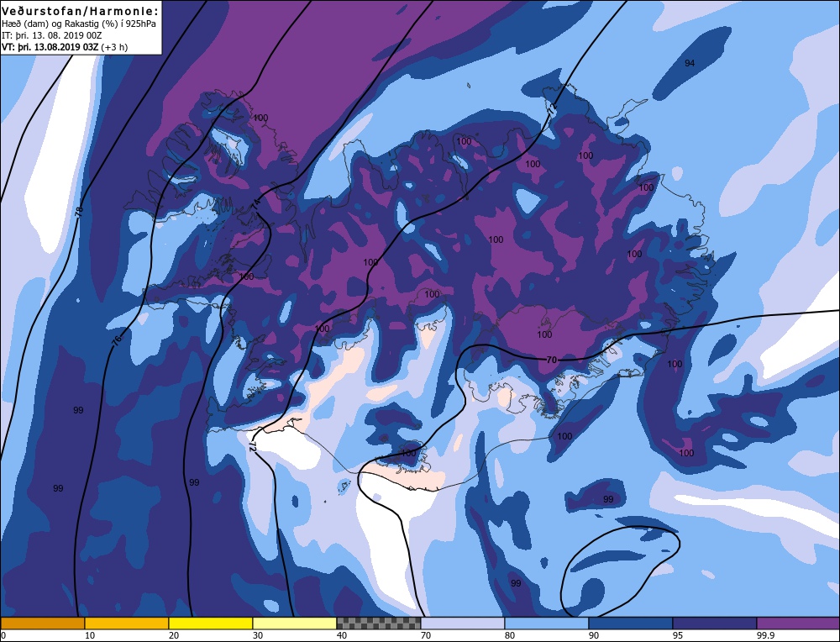Click the '40' tick label on the legend

pos(342,635)
